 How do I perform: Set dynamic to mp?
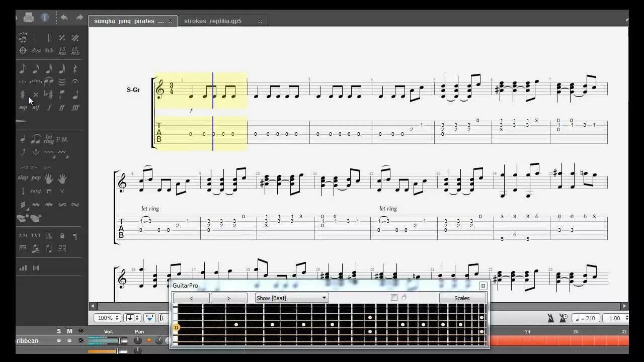point(23,107)
